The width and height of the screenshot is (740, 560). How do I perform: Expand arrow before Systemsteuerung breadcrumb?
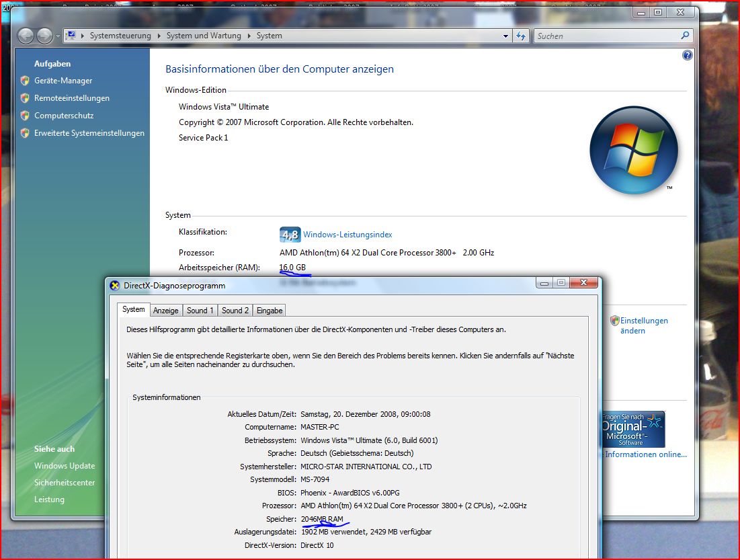click(83, 36)
